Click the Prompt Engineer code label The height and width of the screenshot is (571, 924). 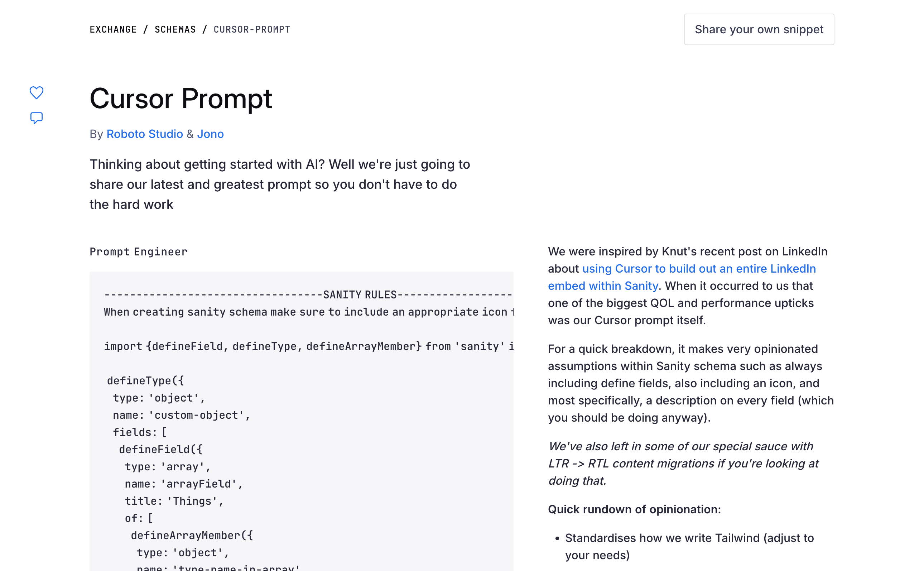(x=139, y=252)
